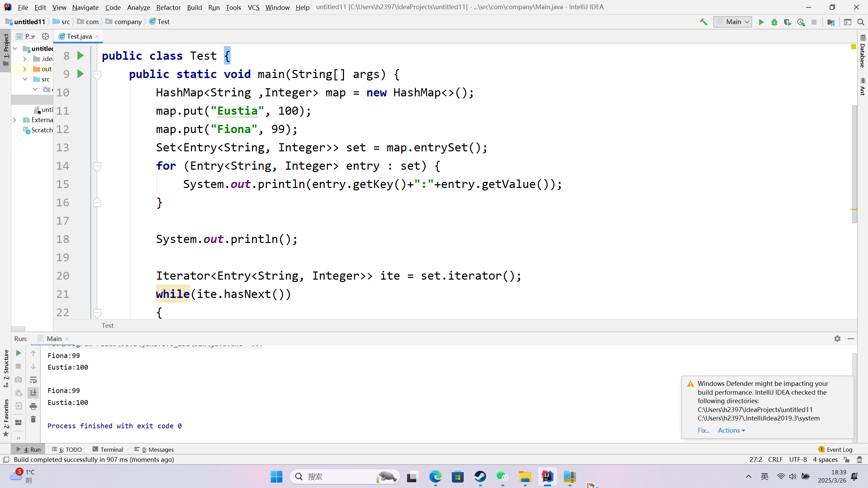This screenshot has height=488, width=868.
Task: Open the Event Log
Action: tap(835, 449)
